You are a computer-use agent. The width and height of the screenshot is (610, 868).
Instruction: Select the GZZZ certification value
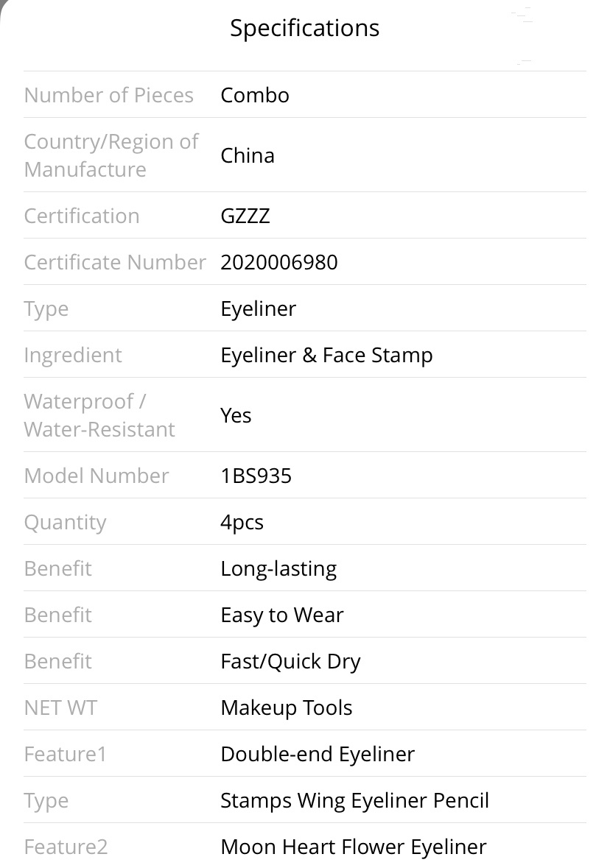pos(245,216)
